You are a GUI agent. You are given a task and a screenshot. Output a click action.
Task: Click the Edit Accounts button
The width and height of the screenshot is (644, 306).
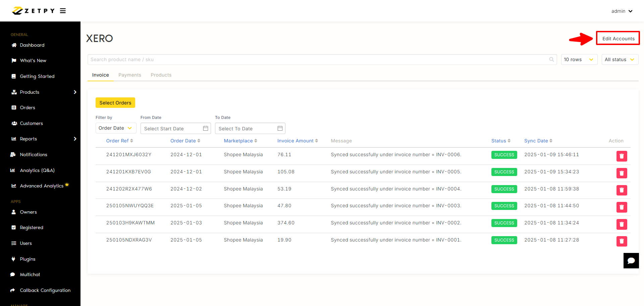(x=618, y=38)
